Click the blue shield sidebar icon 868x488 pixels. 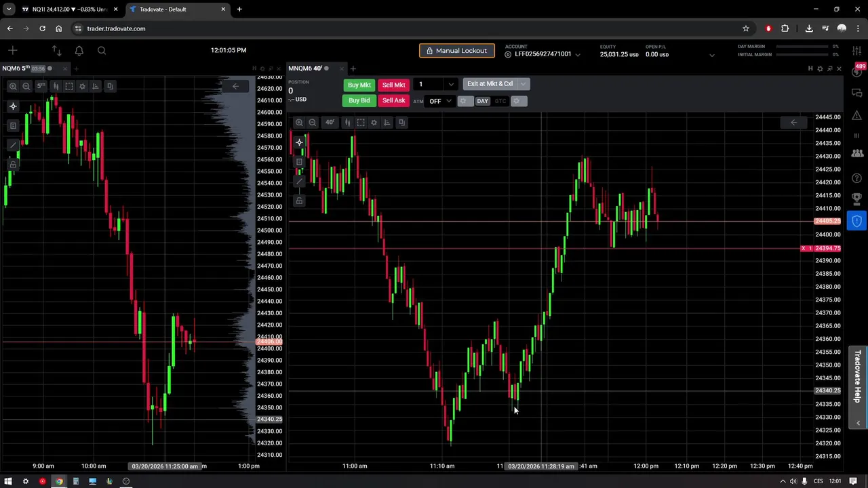point(857,221)
